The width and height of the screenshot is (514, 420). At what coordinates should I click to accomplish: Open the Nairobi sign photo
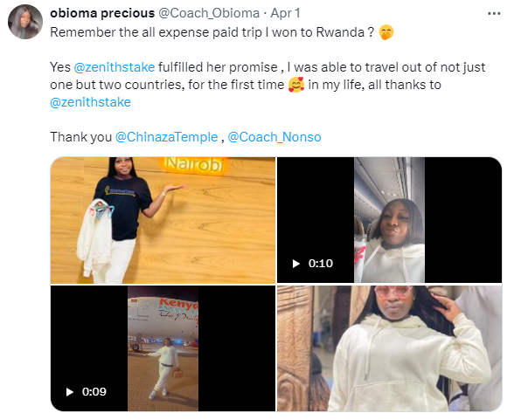[x=163, y=220]
